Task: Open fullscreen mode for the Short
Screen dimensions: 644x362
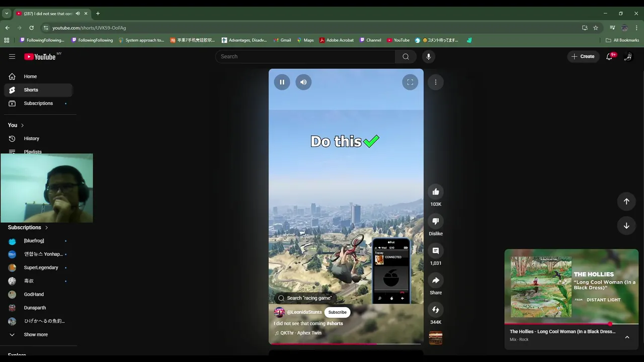Action: tap(410, 82)
